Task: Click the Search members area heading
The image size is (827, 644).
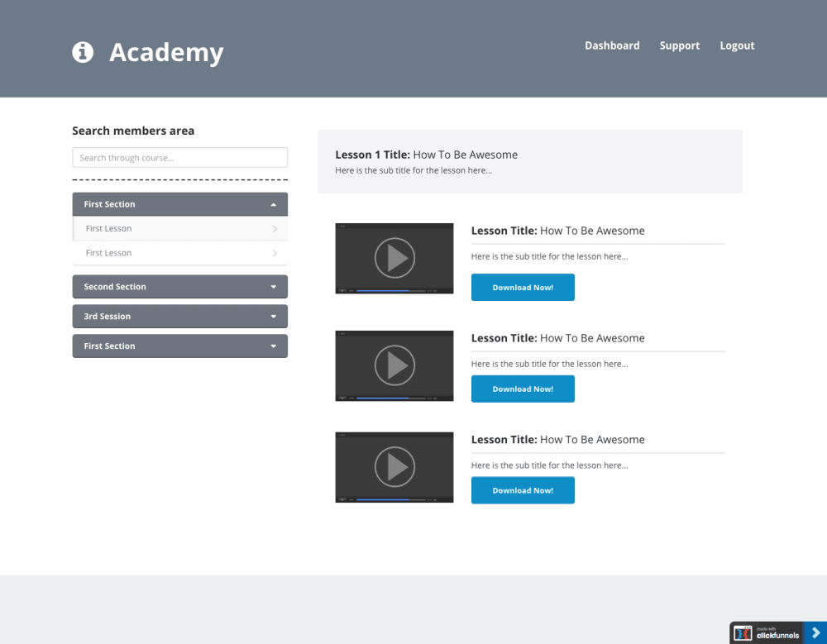Action: [x=133, y=131]
